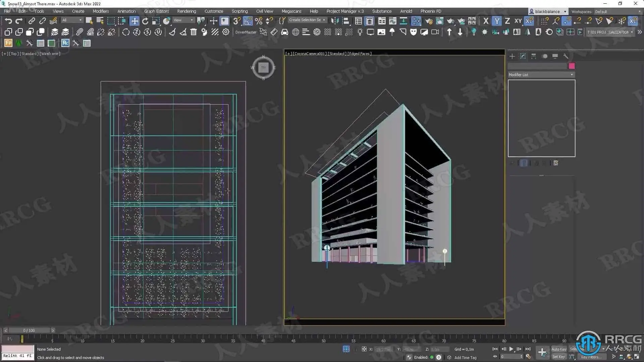The width and height of the screenshot is (644, 362).
Task: Click the orange Fp plugin icon
Action: 8,43
